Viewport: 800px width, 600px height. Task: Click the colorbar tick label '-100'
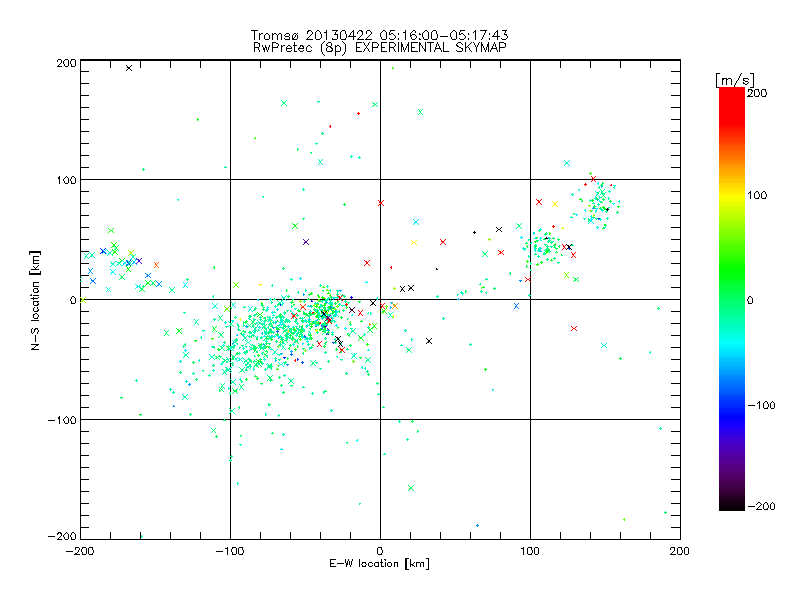tap(761, 406)
